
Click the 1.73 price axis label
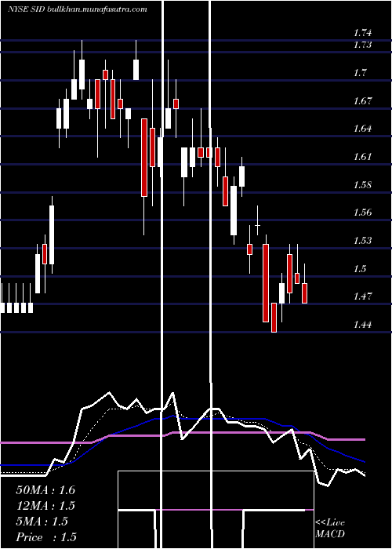coord(362,45)
